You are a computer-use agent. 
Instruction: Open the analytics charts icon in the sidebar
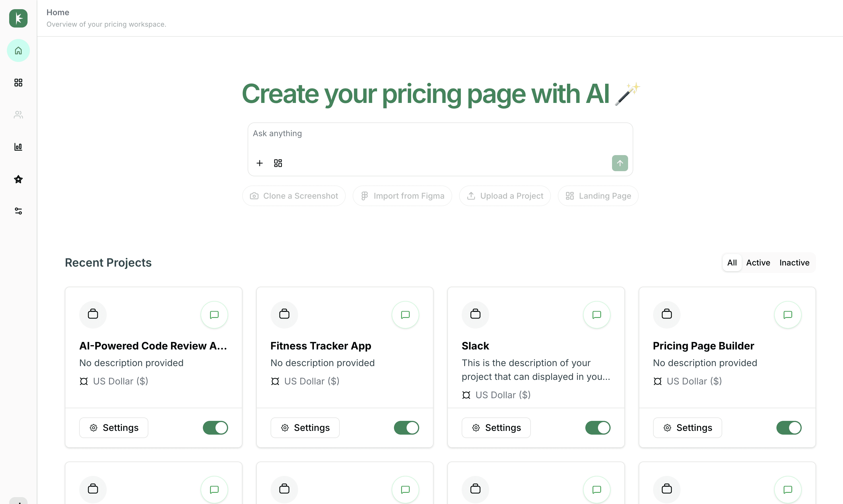pyautogui.click(x=18, y=147)
